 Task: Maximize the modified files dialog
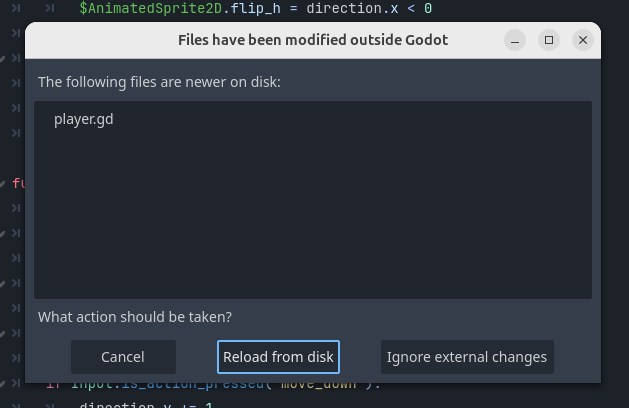548,40
